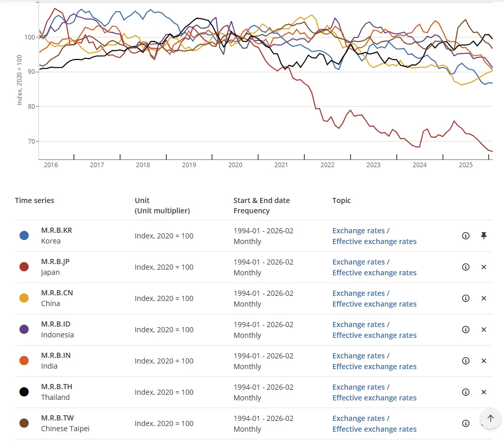Screen dimensions: 504x444
Task: Open Korea's Exchange rates / Effective exchange rates link
Action: [374, 236]
